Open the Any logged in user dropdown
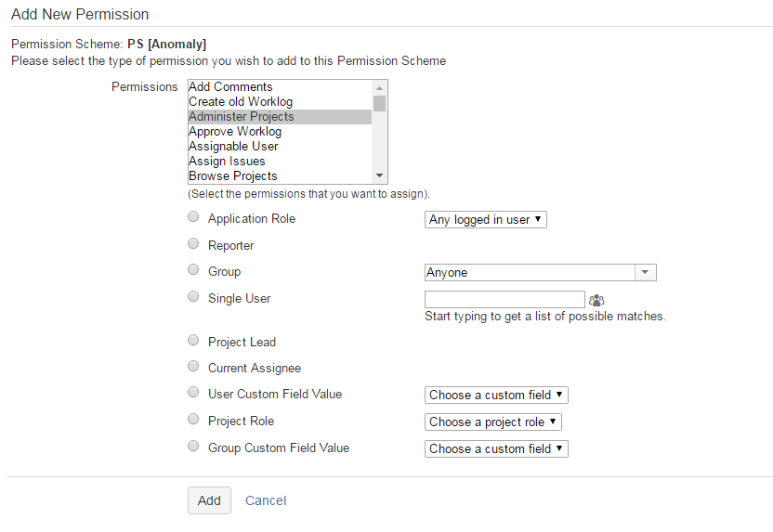This screenshot has height=532, width=773. point(486,220)
